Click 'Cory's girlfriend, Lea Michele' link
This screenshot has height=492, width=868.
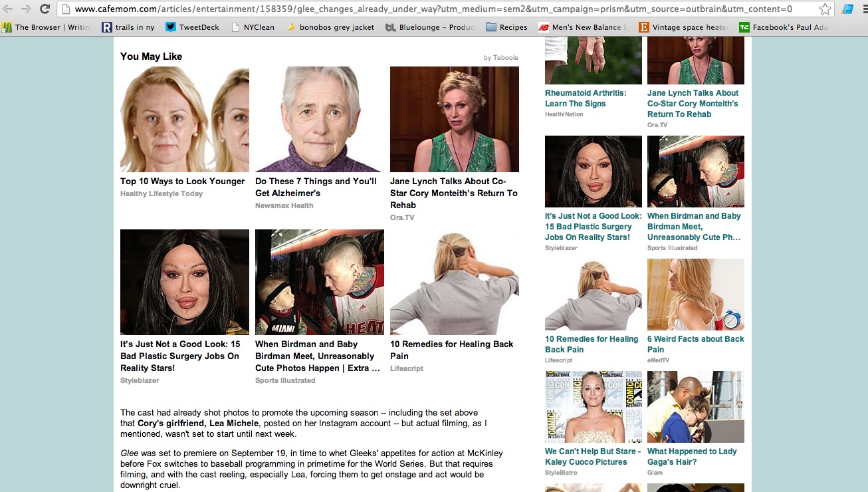coord(198,424)
